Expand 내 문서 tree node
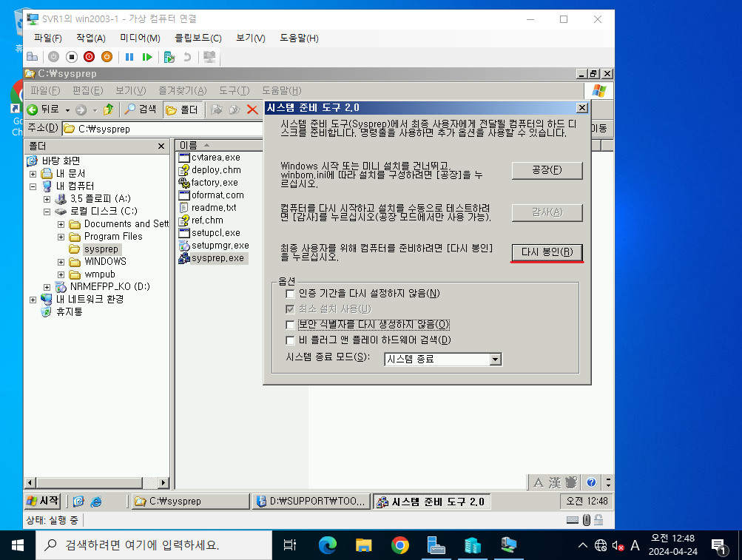 (33, 174)
